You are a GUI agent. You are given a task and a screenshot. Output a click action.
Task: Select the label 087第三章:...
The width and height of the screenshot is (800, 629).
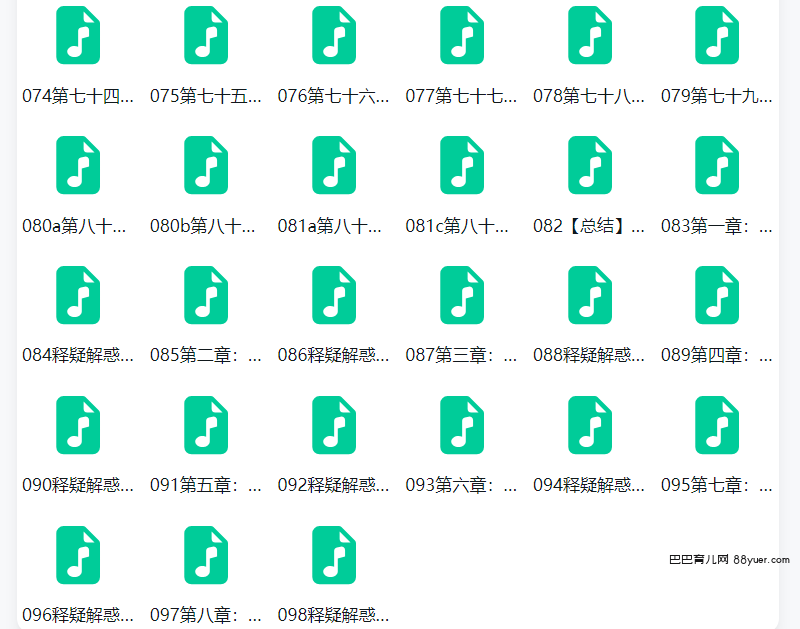coord(462,356)
